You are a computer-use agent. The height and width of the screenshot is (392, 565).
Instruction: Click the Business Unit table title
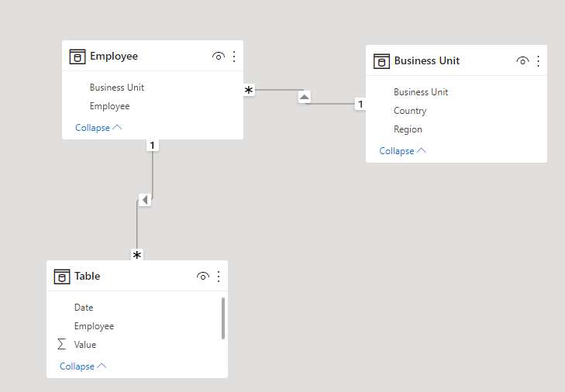[427, 60]
